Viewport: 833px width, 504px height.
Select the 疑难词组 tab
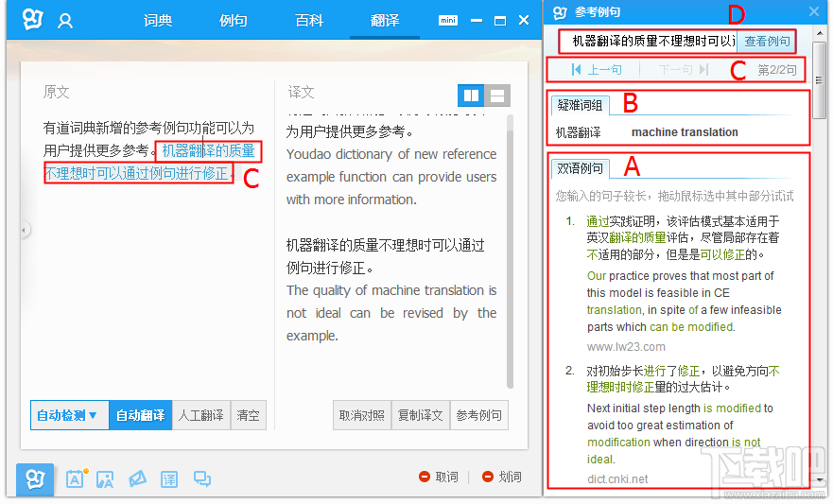point(580,105)
